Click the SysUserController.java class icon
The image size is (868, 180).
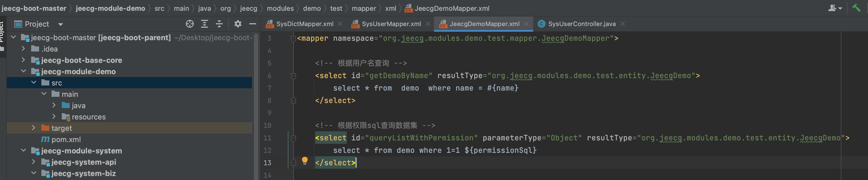[x=541, y=24]
